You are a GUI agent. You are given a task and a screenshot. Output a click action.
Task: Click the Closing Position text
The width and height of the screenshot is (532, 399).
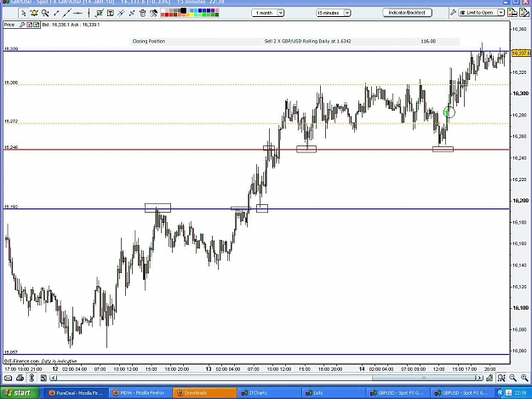point(149,42)
